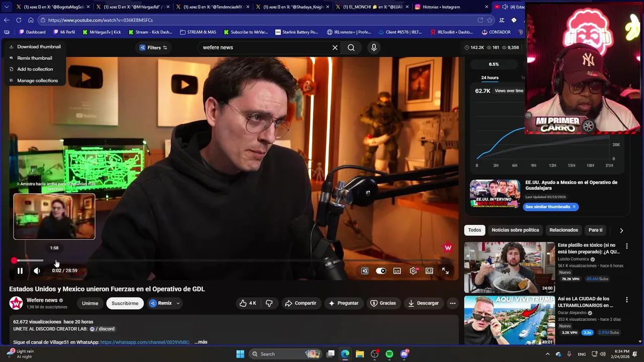644x362 pixels.
Task: Expand the Remix dropdown arrow
Action: coord(178,303)
